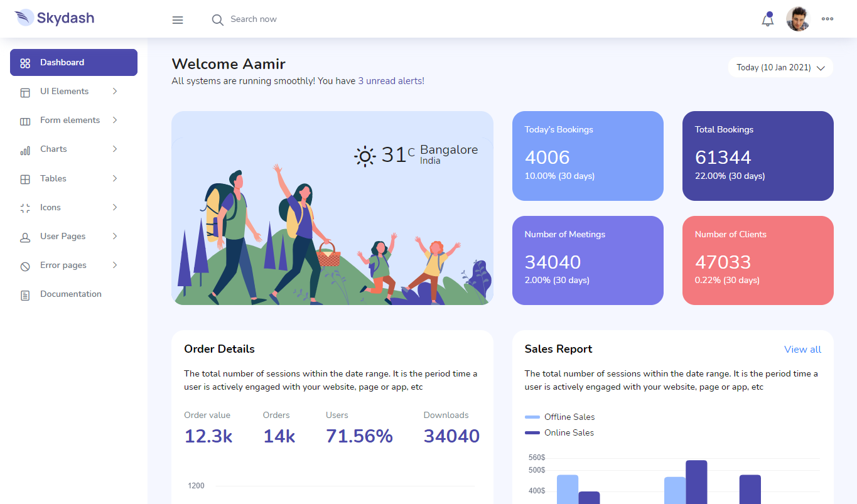The height and width of the screenshot is (504, 857).
Task: Click the Icons menu contract icon
Action: (25, 208)
